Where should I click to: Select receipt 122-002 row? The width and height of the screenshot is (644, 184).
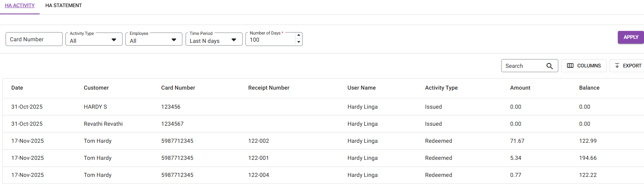pos(259,141)
